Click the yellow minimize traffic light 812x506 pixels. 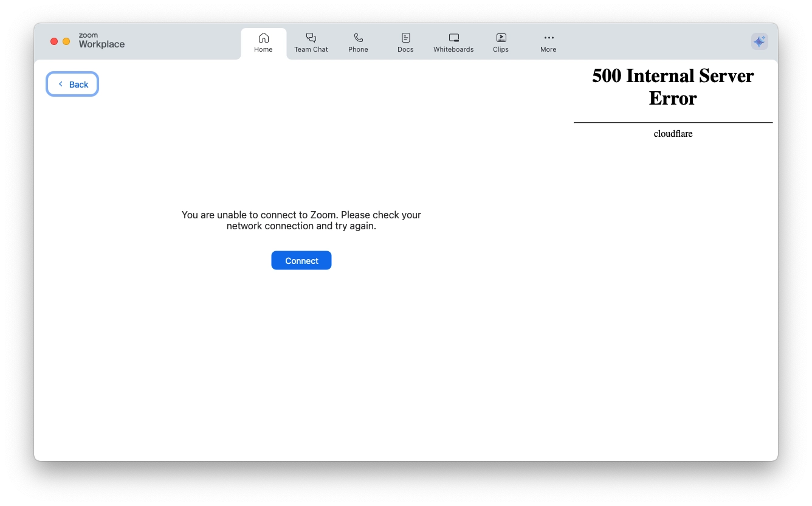[x=66, y=41]
